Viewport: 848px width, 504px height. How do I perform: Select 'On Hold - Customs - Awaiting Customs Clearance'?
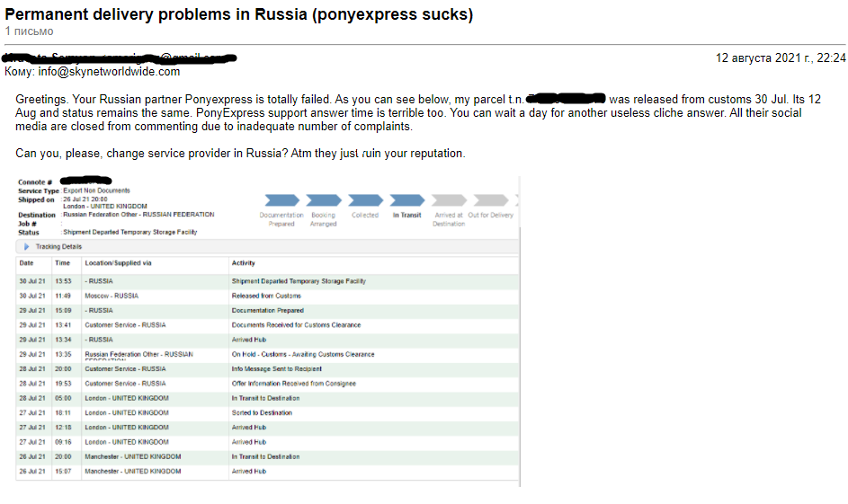(x=303, y=354)
